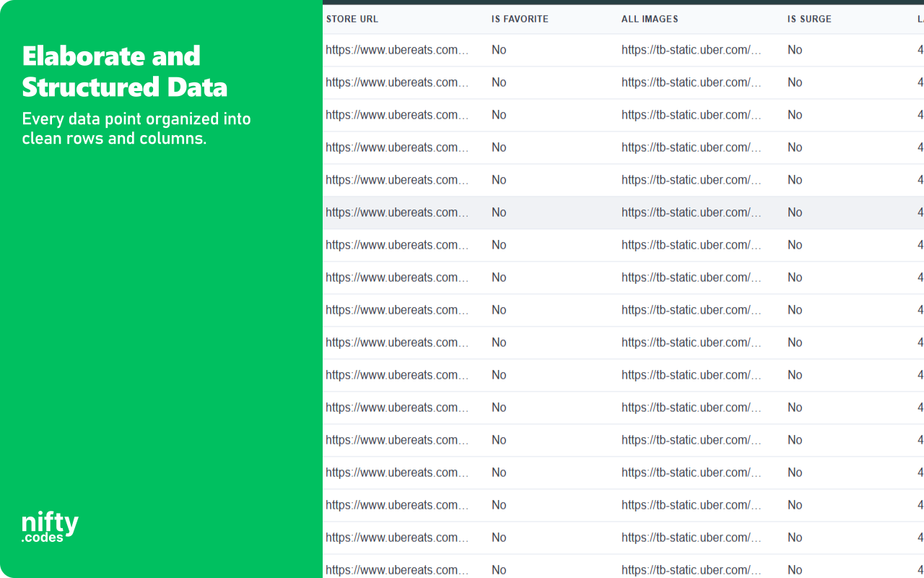The width and height of the screenshot is (924, 578).
Task: Click the truncated last column header
Action: [920, 19]
